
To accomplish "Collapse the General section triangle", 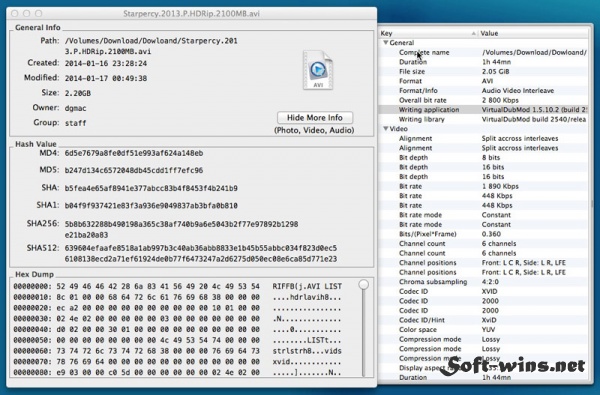I will pyautogui.click(x=385, y=42).
